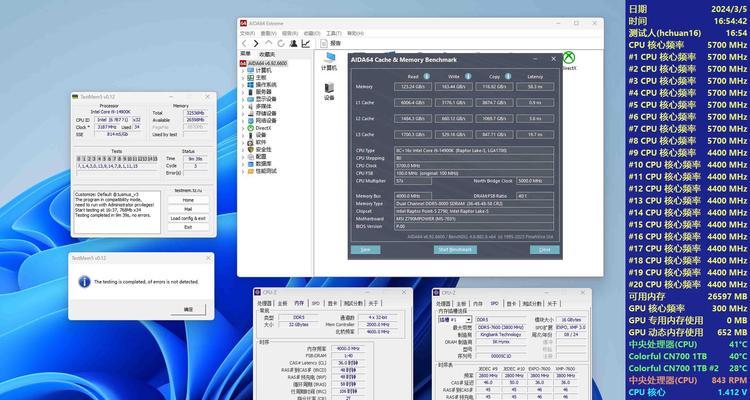Expand the 主板 tree node
This screenshot has height=400, width=750.
pyautogui.click(x=243, y=78)
